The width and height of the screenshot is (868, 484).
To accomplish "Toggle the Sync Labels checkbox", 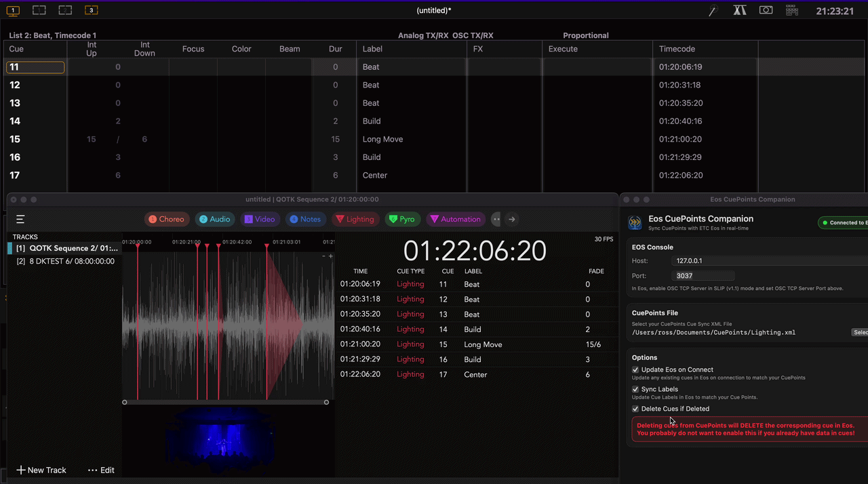I will tap(635, 390).
